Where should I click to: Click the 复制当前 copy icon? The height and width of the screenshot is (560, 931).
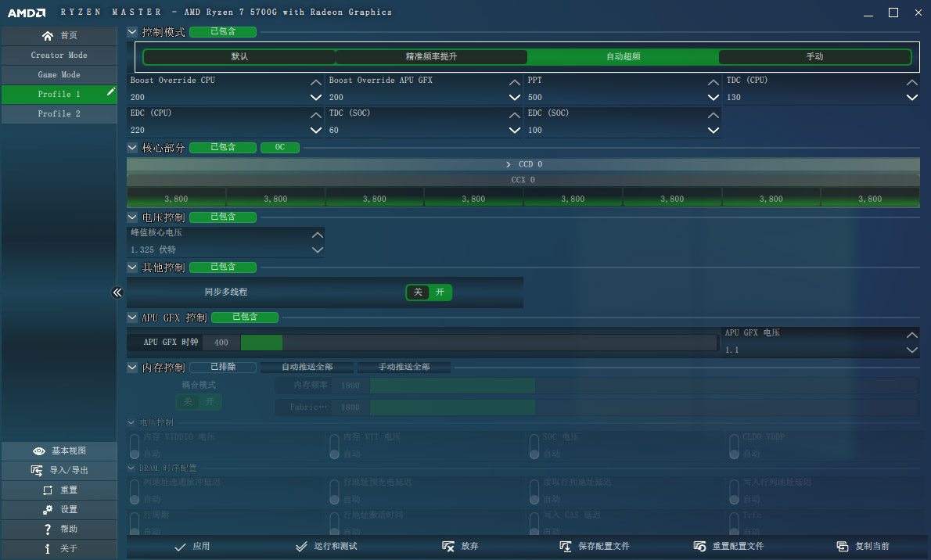click(x=843, y=547)
